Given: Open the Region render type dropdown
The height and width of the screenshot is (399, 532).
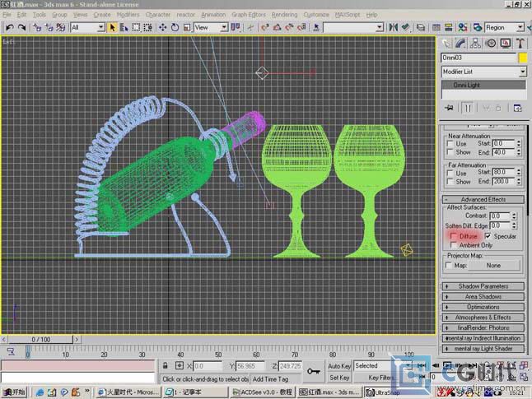Looking at the screenshot, I should point(520,27).
